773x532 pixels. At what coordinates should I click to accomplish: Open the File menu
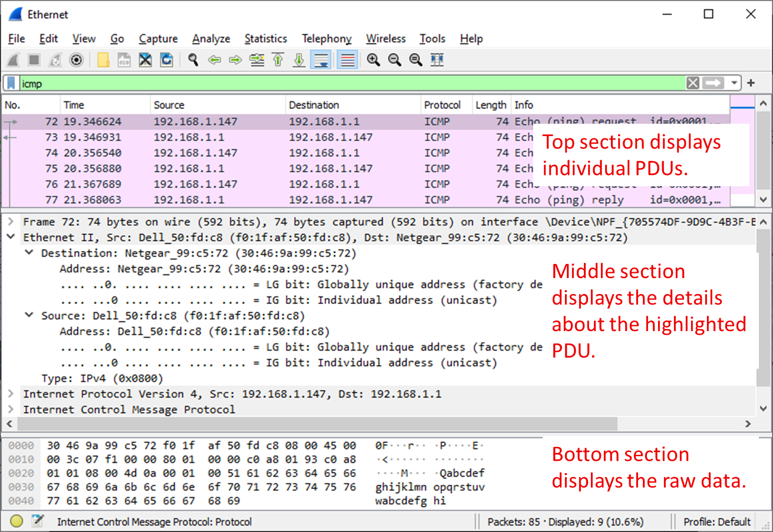tap(16, 38)
